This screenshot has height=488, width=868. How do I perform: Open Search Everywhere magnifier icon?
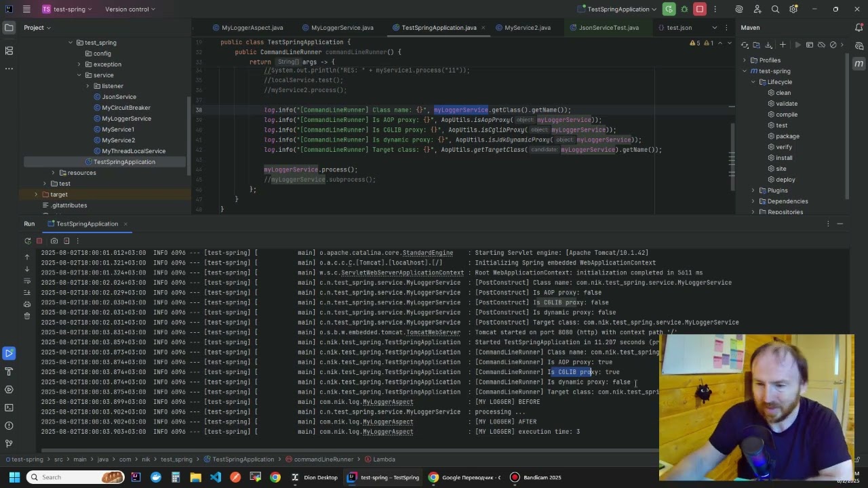tap(775, 9)
